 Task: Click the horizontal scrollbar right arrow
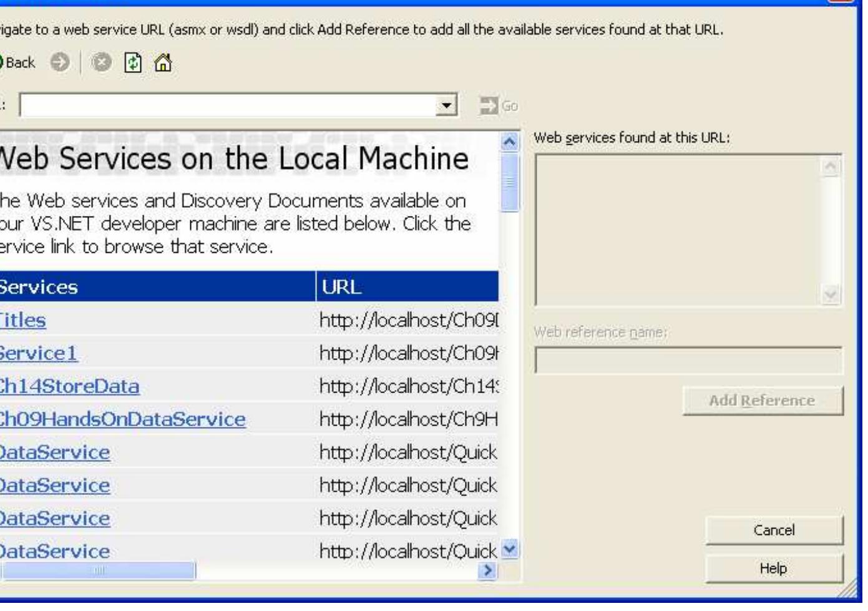pos(488,570)
